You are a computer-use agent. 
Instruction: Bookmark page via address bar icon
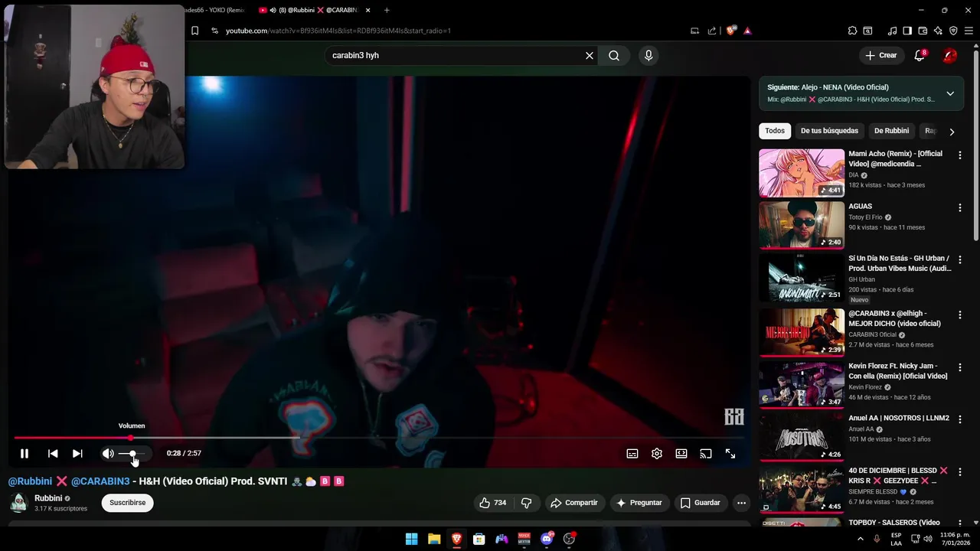(x=194, y=31)
